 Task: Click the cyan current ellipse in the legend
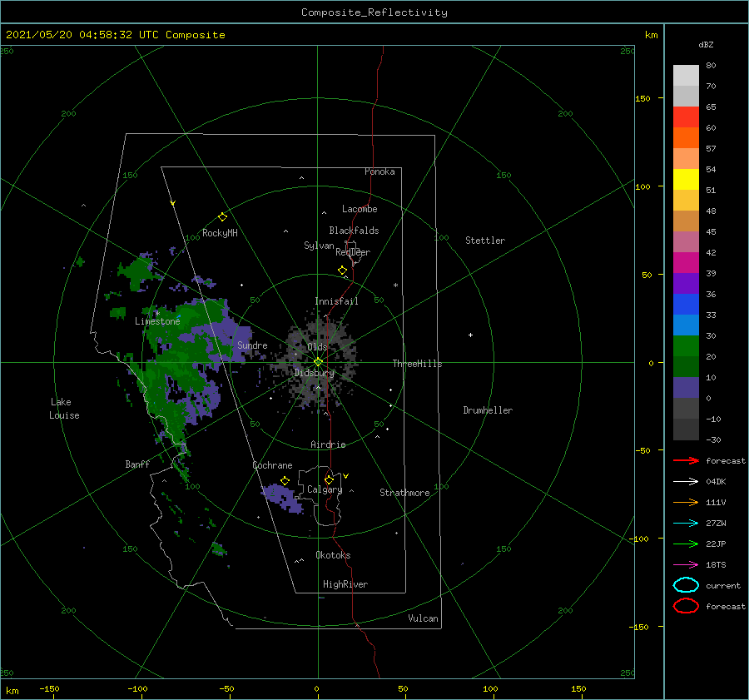tap(686, 585)
